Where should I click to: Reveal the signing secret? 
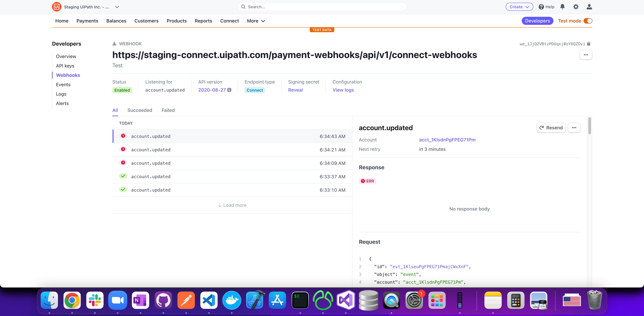click(x=295, y=90)
